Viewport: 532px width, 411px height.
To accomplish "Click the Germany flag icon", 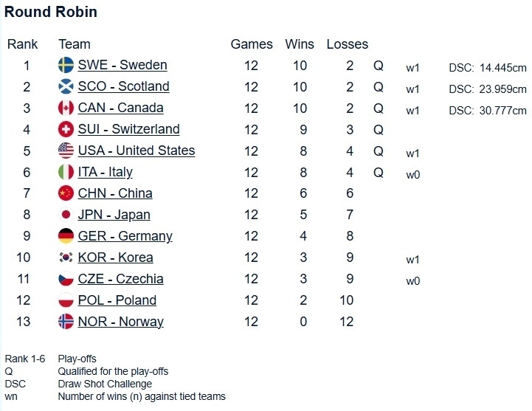I will pos(66,236).
